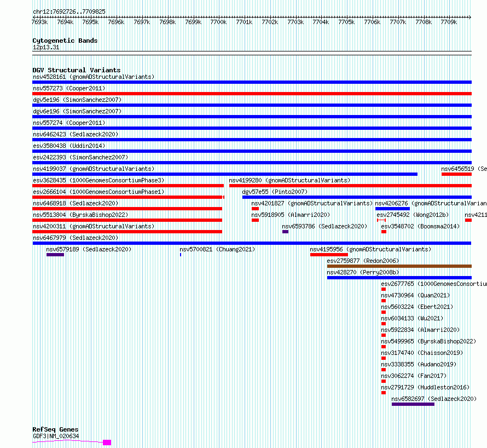Click nsv5922834 (Almarri2020) label
This screenshot has height=448, width=487.
420,330
